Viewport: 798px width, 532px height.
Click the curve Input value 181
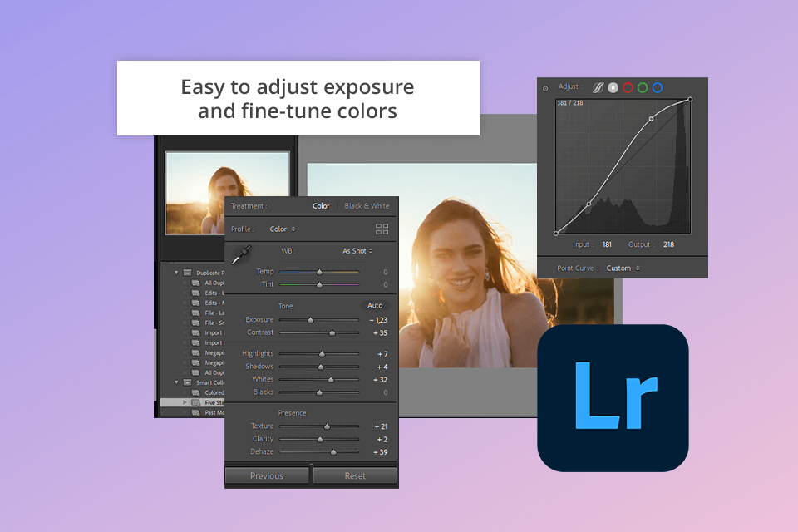point(607,244)
